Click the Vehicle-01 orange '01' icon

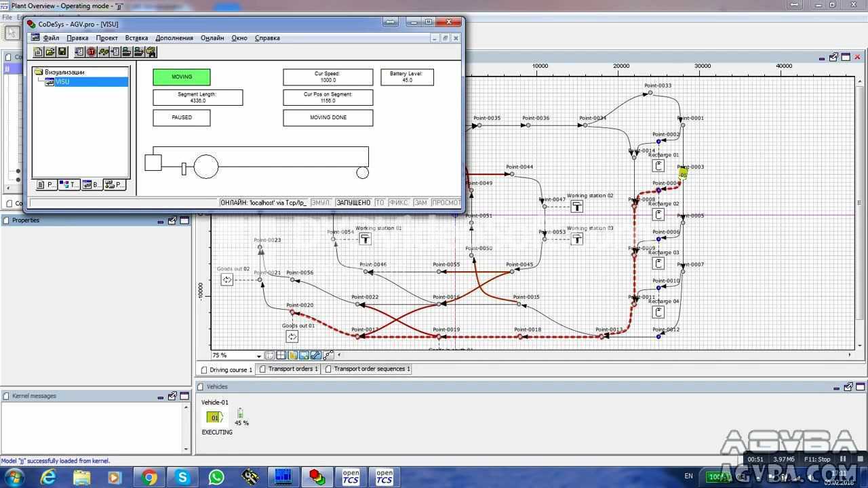point(214,418)
